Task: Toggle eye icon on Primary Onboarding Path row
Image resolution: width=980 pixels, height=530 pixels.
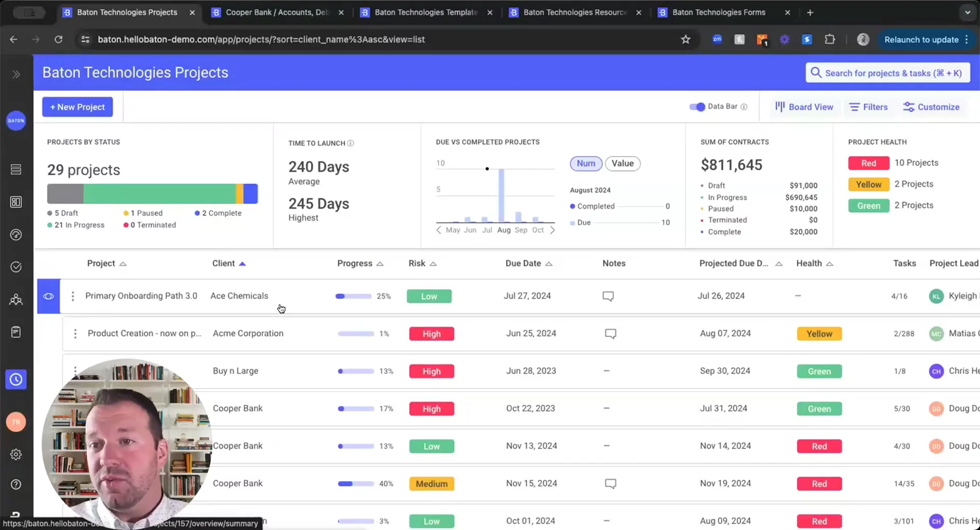Action: (48, 296)
